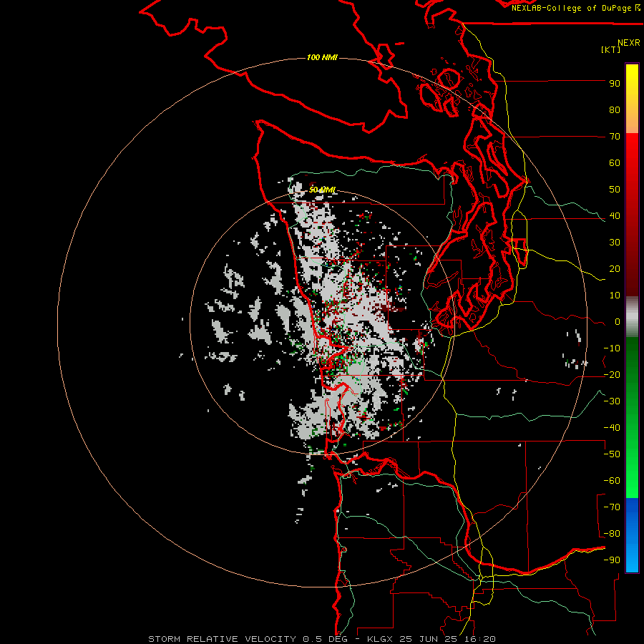Click the positive 60 scale value
Image resolution: width=644 pixels, height=644 pixels.
click(615, 163)
